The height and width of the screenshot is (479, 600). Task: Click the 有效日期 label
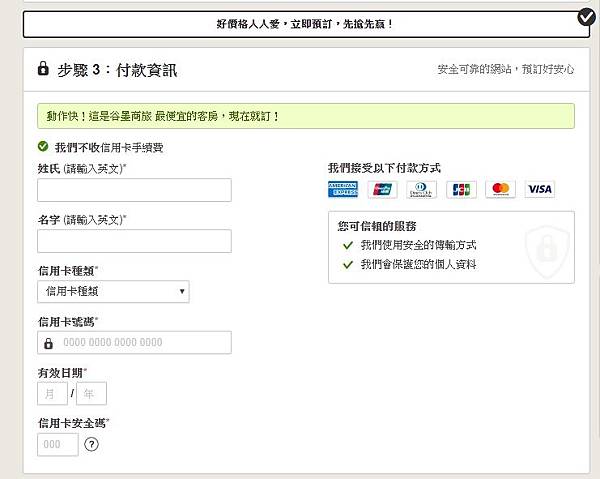62,373
